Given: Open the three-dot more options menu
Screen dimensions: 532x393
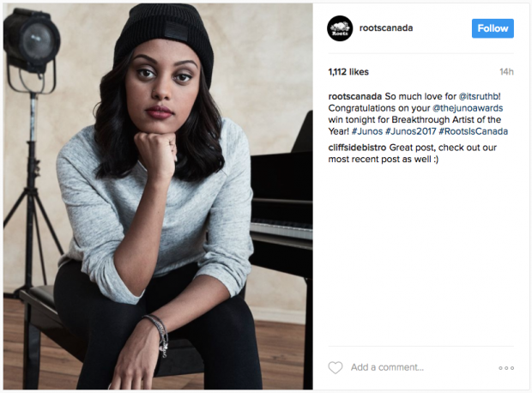Looking at the screenshot, I should click(506, 368).
